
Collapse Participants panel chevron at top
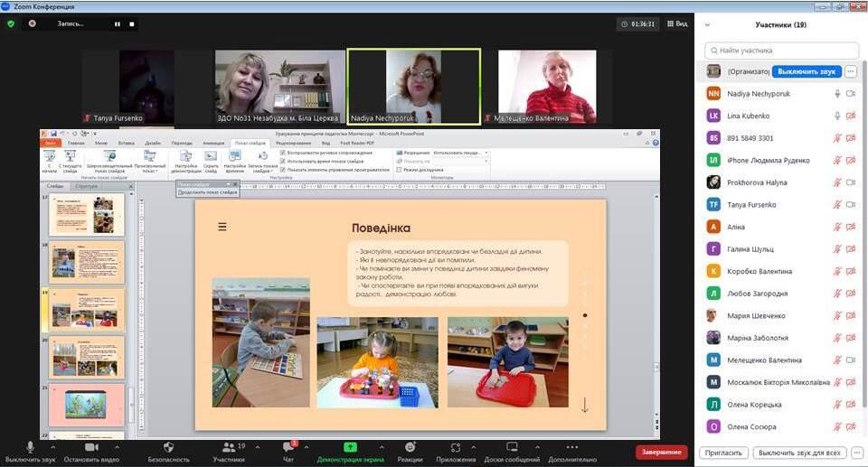pos(707,25)
